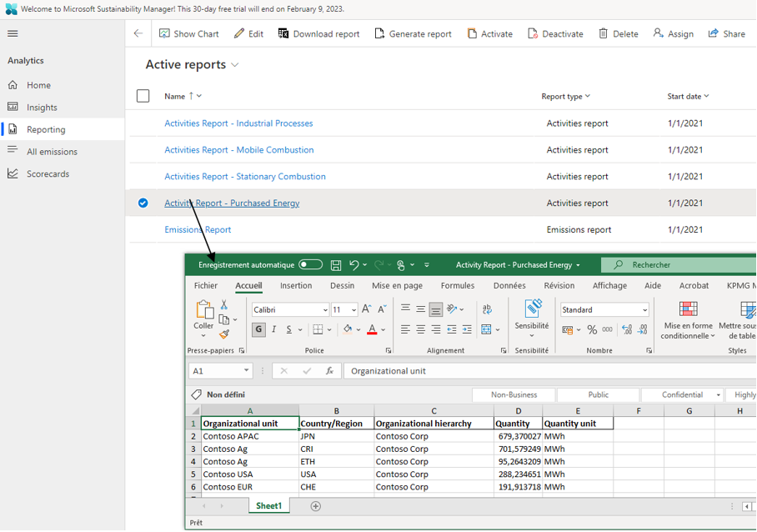Undo the last action in Excel
This screenshot has height=532, width=757.
point(353,264)
